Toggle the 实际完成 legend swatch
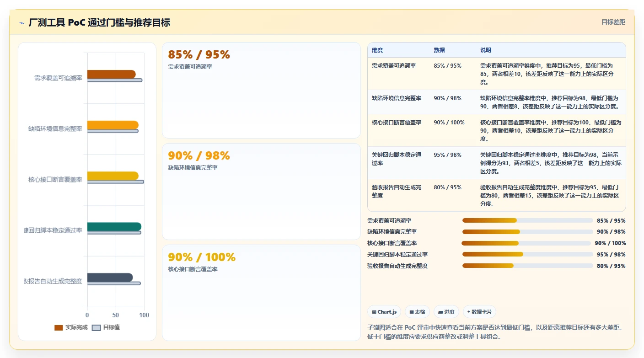Image resolution: width=644 pixels, height=358 pixels. point(59,328)
